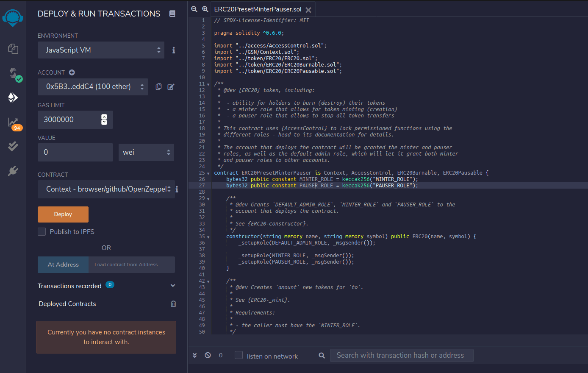Expand the Transactions recorded section

coord(173,286)
